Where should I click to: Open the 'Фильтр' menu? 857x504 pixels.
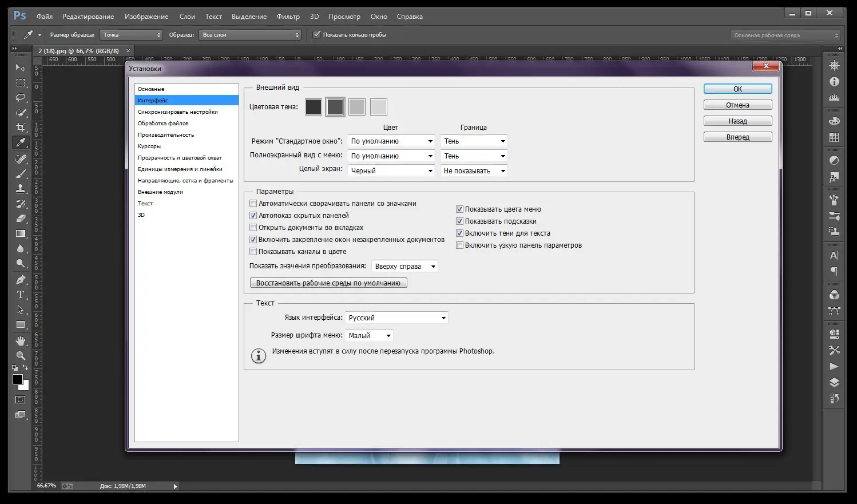tap(288, 17)
